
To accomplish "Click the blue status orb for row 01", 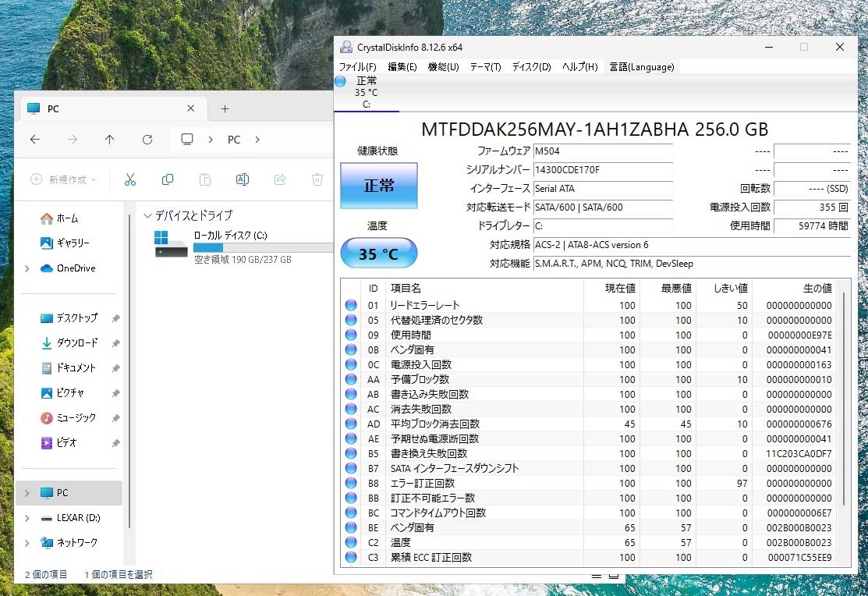I will tap(351, 305).
